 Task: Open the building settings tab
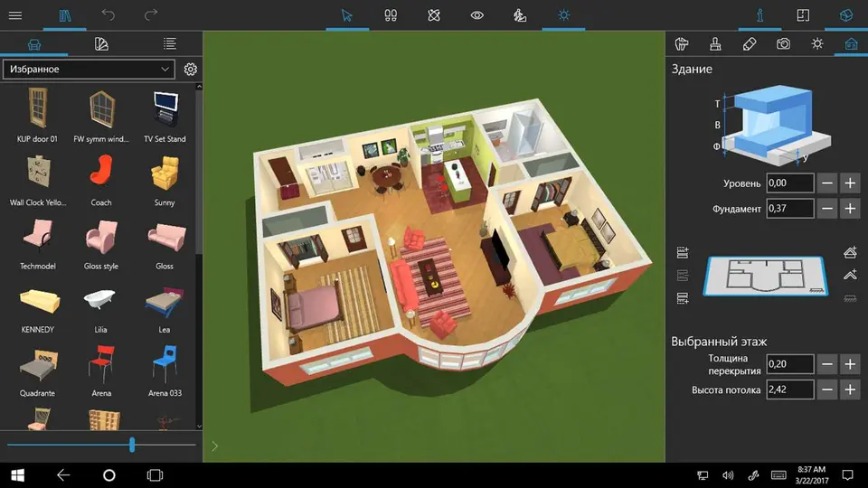[851, 43]
